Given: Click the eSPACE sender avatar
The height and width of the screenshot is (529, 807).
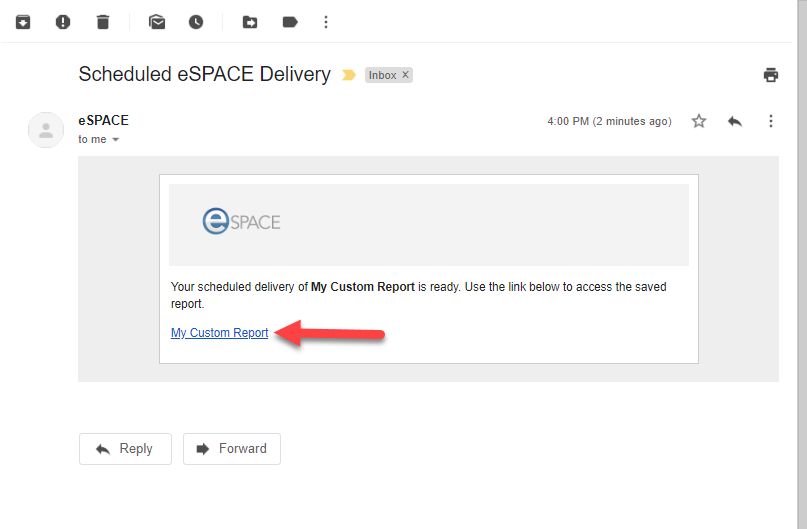Looking at the screenshot, I should pos(46,130).
